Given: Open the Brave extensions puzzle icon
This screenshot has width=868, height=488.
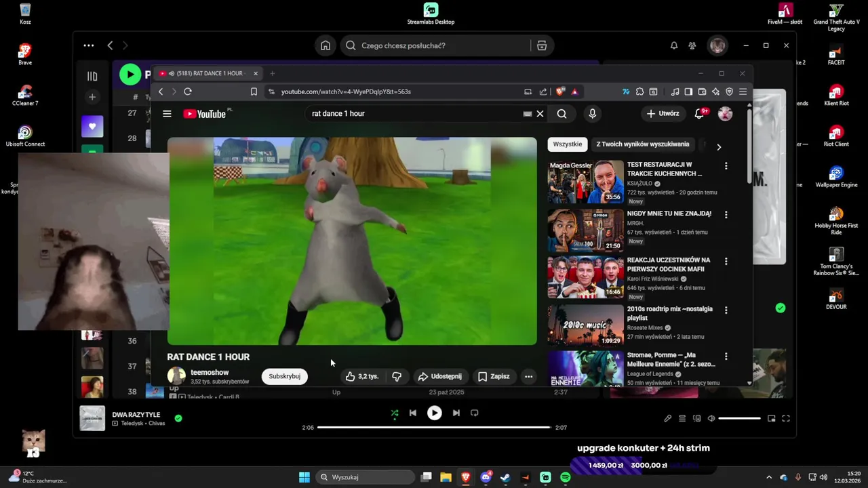Looking at the screenshot, I should point(639,91).
